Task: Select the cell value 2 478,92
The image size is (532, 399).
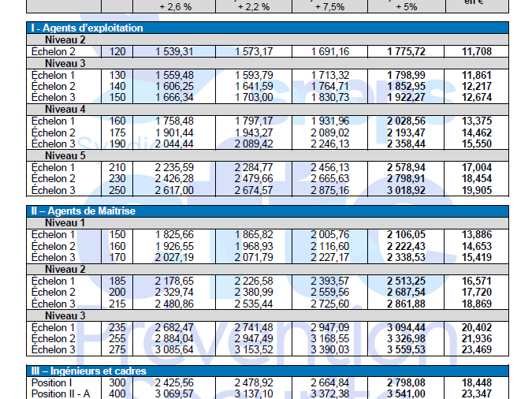Action: 254,382
